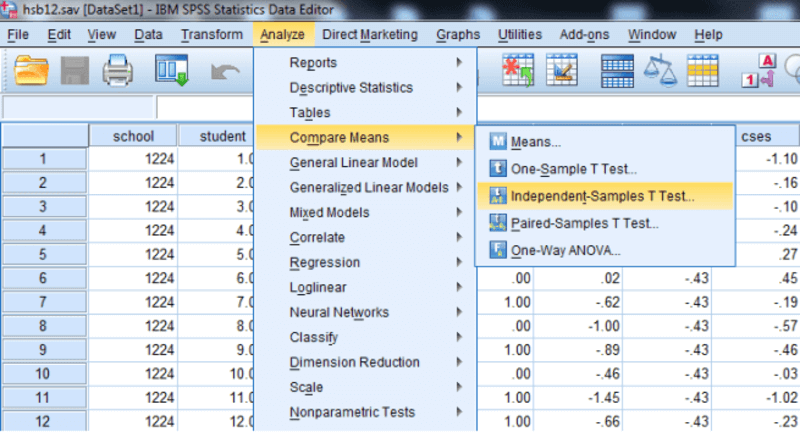800x432 pixels.
Task: Click school cell 1224 in row 3
Action: click(x=133, y=207)
